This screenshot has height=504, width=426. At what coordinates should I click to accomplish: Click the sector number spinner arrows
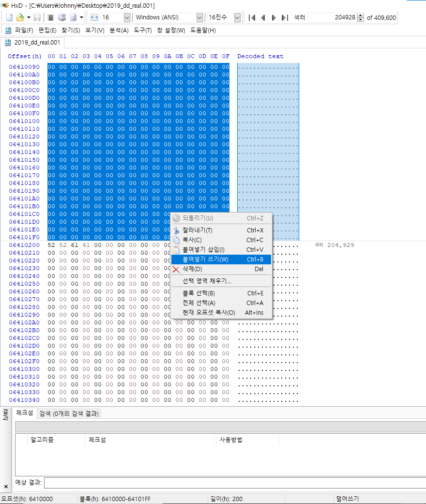point(361,17)
